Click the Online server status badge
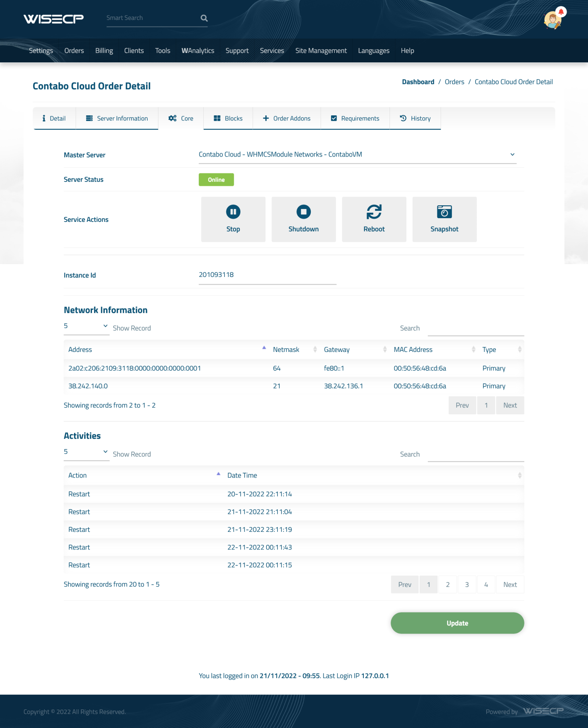Screen dimensions: 588x728 tap(216, 180)
